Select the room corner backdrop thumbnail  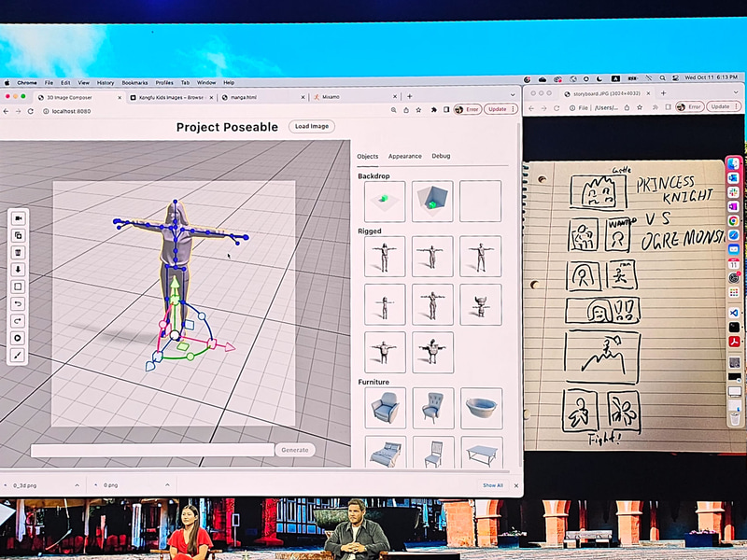[432, 201]
